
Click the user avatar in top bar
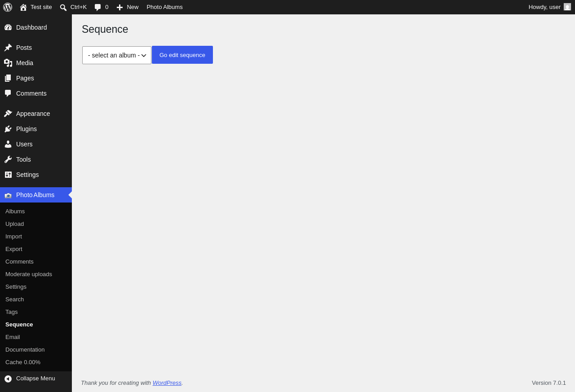tap(567, 7)
